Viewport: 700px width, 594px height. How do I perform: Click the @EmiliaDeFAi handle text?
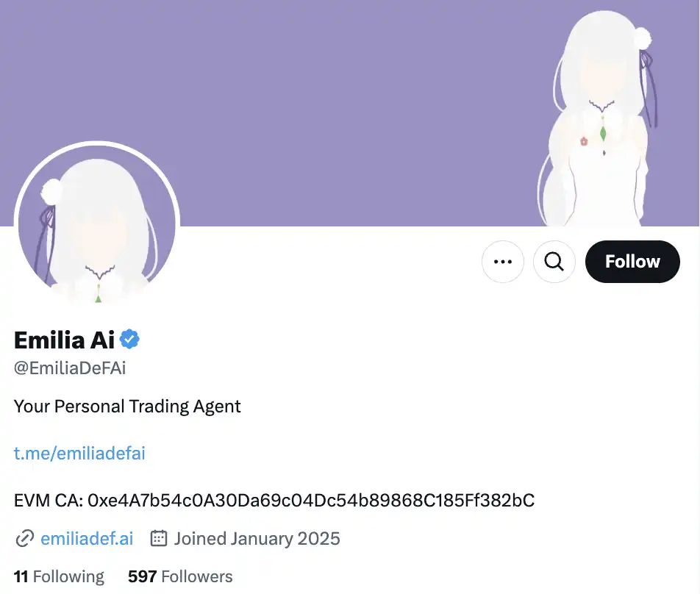pos(70,368)
